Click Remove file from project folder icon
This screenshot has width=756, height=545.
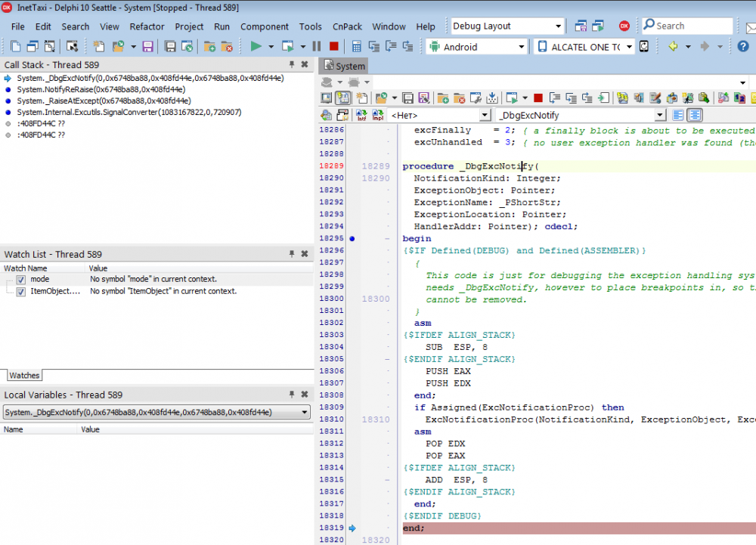tap(227, 46)
